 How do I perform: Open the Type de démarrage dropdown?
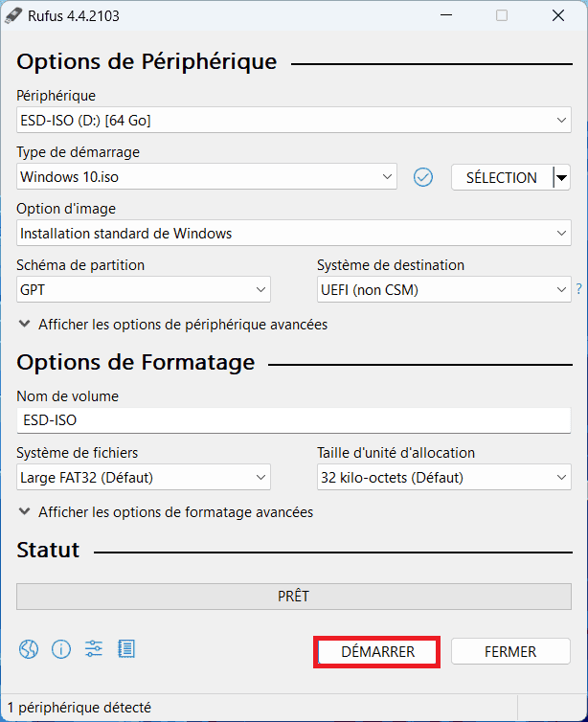tap(207, 177)
